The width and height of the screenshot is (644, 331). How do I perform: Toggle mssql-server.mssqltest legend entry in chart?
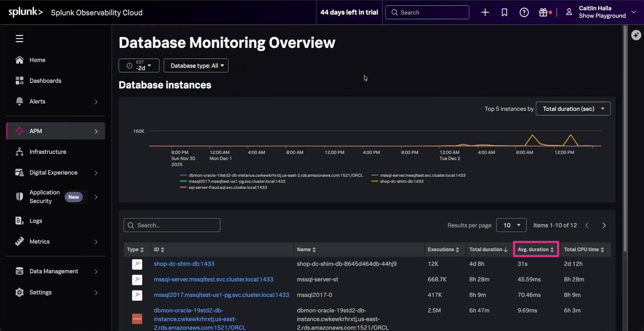(x=419, y=175)
